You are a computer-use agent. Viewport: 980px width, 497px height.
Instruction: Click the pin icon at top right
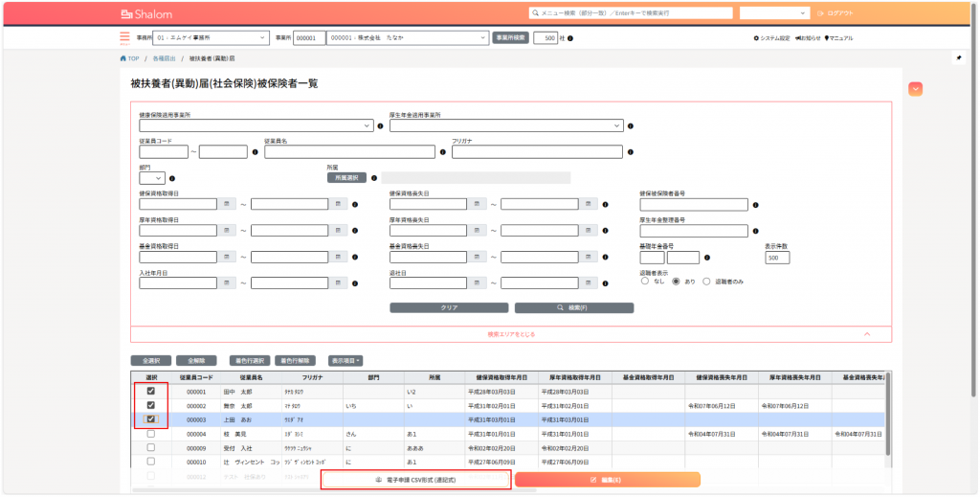coord(959,57)
